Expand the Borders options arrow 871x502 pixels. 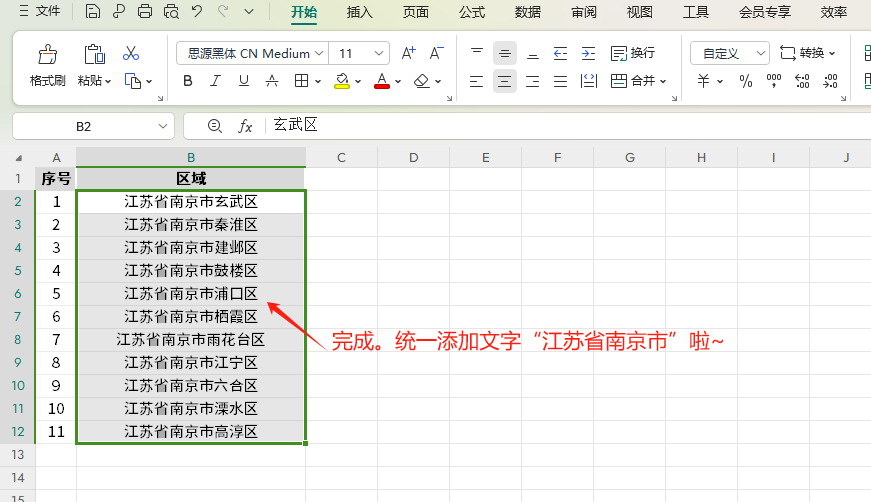tap(318, 82)
